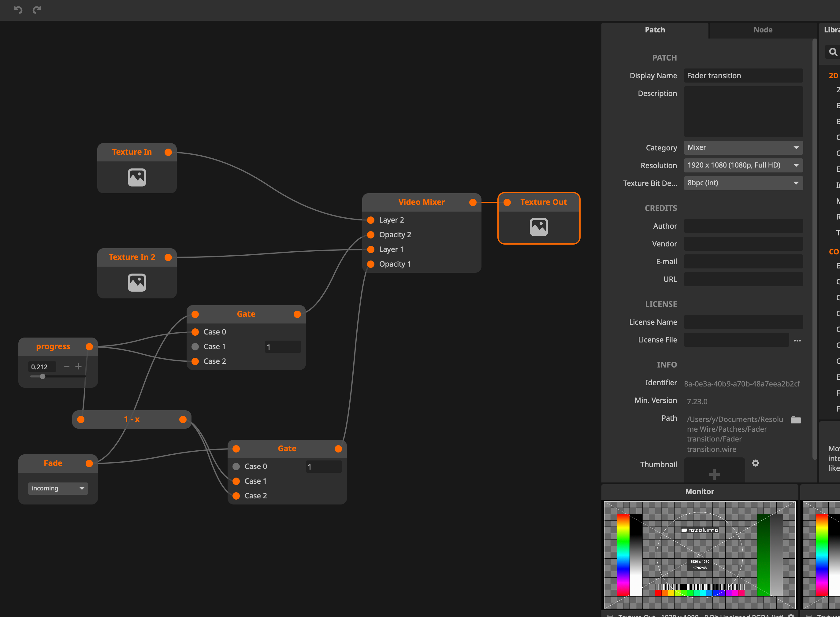Click the Texture Out image icon
Viewport: 840px width, 617px height.
(538, 227)
